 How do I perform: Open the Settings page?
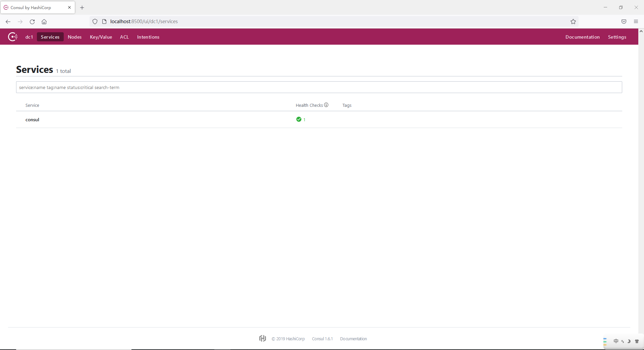617,37
